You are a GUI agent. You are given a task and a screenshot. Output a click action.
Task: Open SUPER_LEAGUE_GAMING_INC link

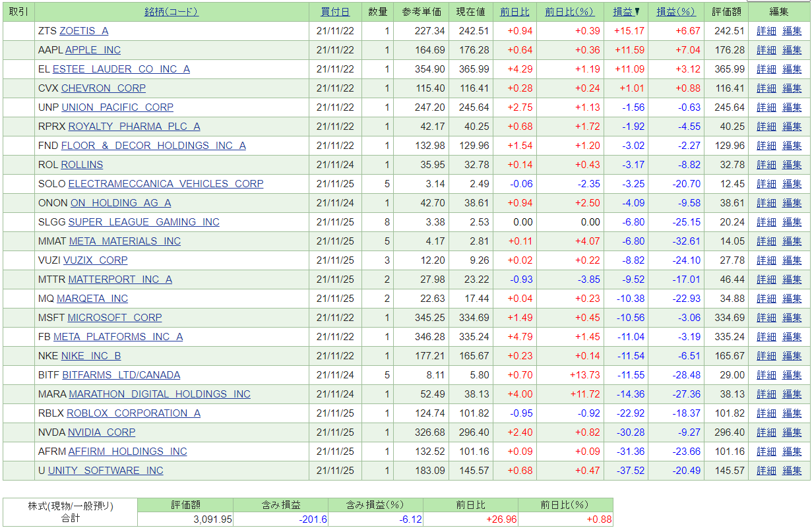tap(144, 222)
